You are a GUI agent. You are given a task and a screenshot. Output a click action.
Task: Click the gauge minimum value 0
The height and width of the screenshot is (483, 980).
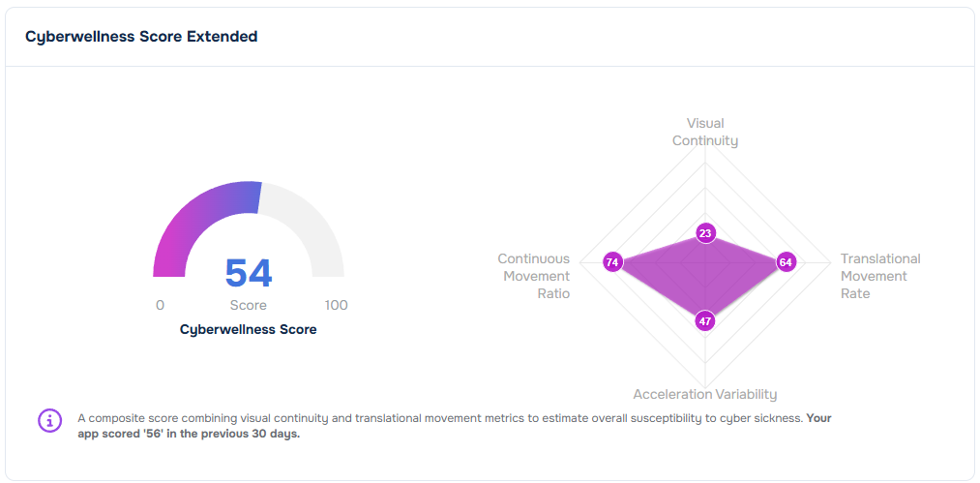click(x=160, y=305)
